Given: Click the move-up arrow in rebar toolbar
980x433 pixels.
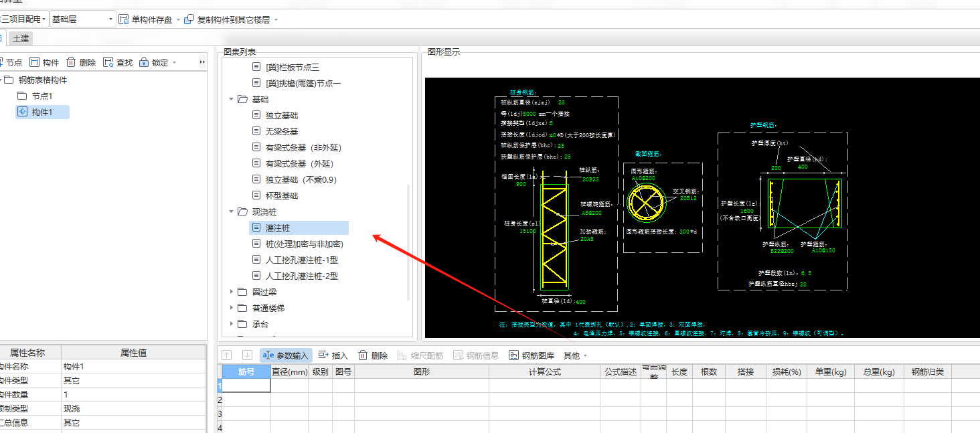Looking at the screenshot, I should 227,355.
